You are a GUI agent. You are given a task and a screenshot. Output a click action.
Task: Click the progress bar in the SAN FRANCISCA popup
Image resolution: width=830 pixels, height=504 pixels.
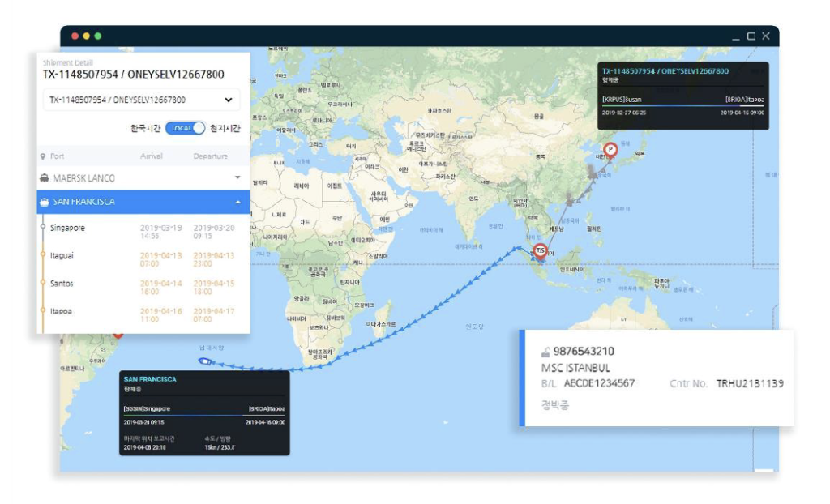204,416
